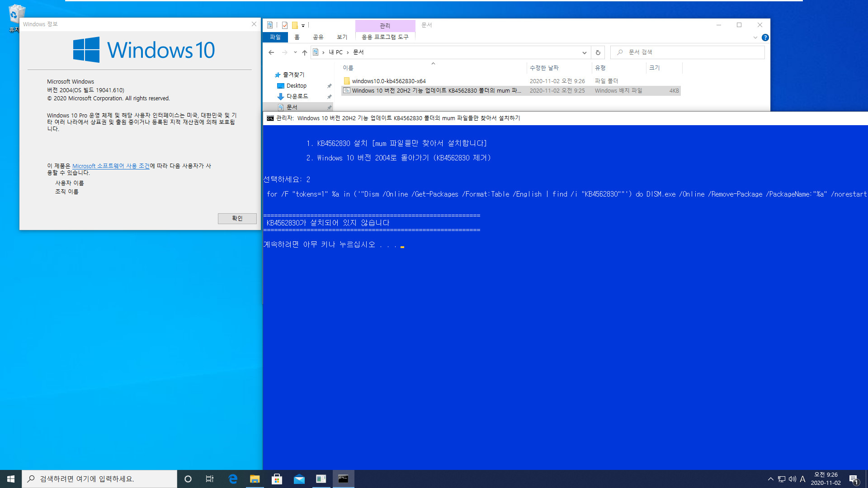Open the 파일 menu tab in Explorer
868x488 pixels.
[x=275, y=37]
